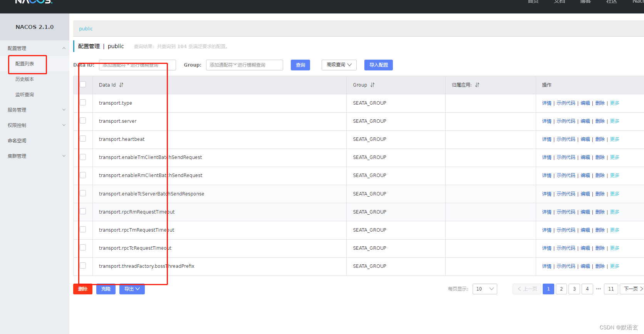Select the public namespace tab

coord(86,29)
